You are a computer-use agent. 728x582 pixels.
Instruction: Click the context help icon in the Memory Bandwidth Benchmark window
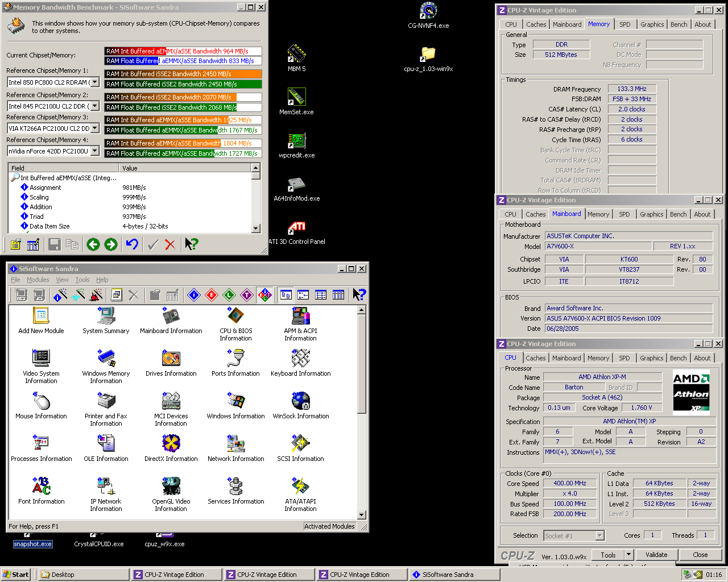pyautogui.click(x=191, y=244)
